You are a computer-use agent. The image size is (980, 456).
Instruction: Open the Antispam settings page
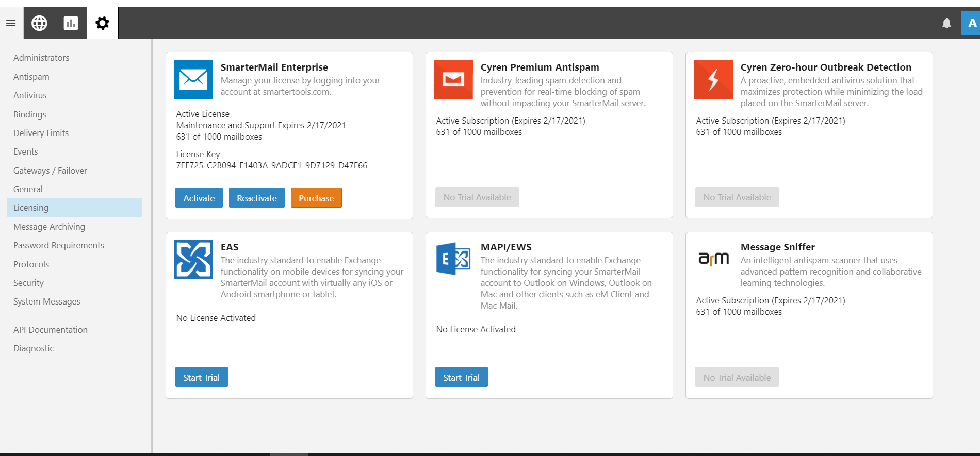pyautogui.click(x=31, y=77)
